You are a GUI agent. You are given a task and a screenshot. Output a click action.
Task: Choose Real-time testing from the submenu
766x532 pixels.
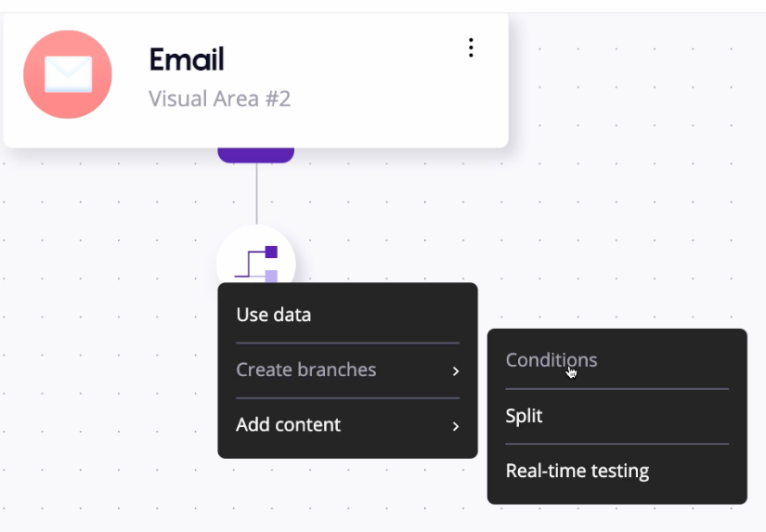[578, 471]
